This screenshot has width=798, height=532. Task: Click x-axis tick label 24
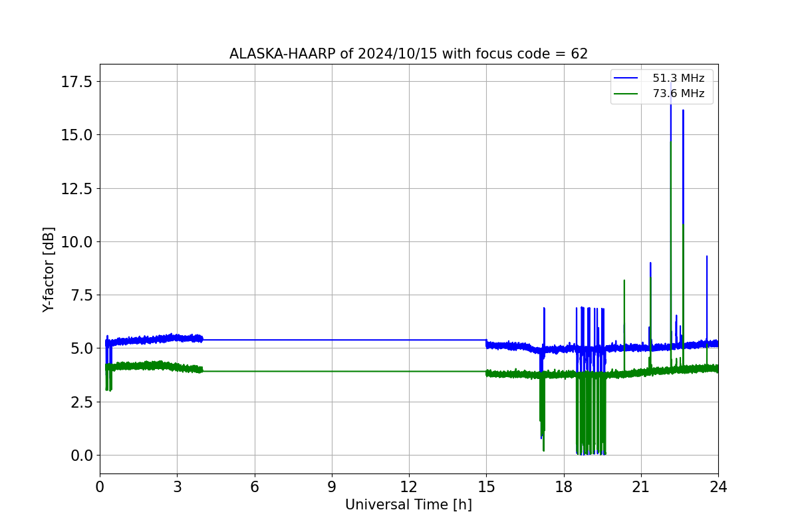pyautogui.click(x=718, y=487)
